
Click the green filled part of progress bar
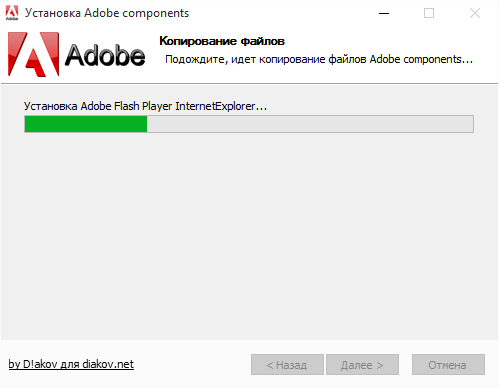pos(86,124)
